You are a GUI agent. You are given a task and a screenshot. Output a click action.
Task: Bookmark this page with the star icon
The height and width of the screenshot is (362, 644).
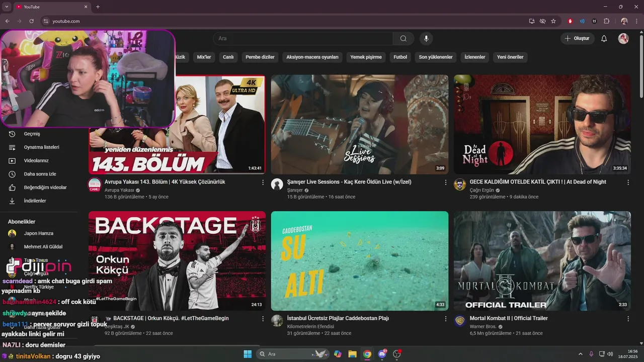click(553, 21)
